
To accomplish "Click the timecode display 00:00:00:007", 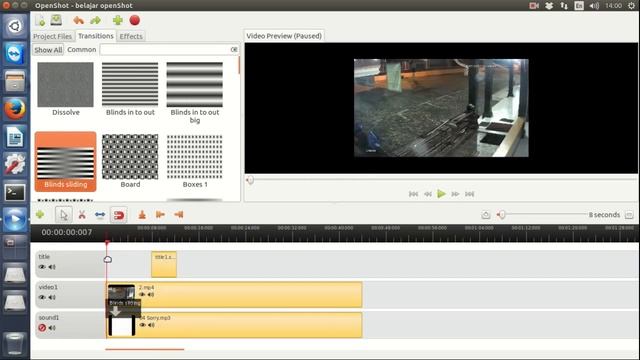I will [x=67, y=232].
